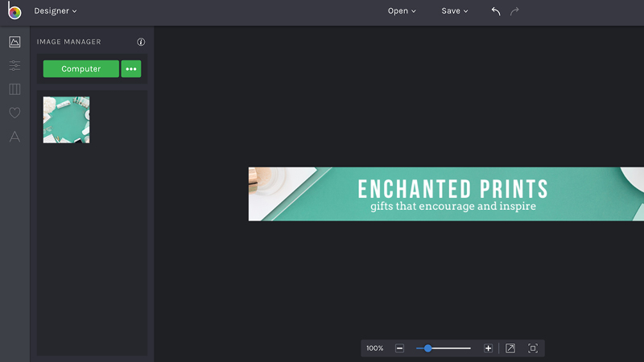Select the ENCHANTED PRINTS title text

tap(453, 189)
